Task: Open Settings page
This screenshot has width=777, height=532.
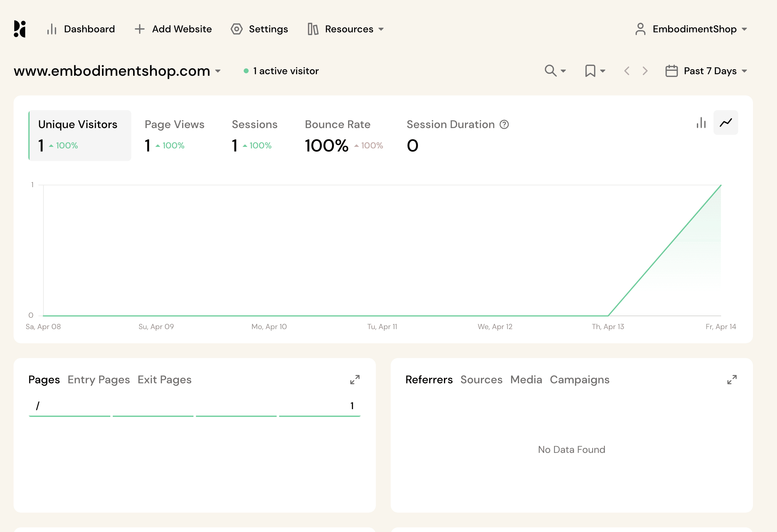Action: coord(259,29)
